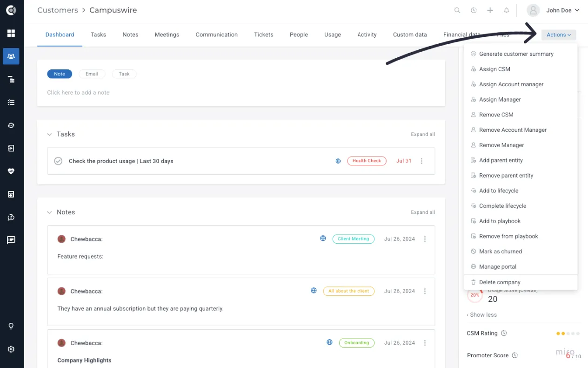This screenshot has width=588, height=368.
Task: Collapse the Notes section chevron
Action: tap(49, 212)
